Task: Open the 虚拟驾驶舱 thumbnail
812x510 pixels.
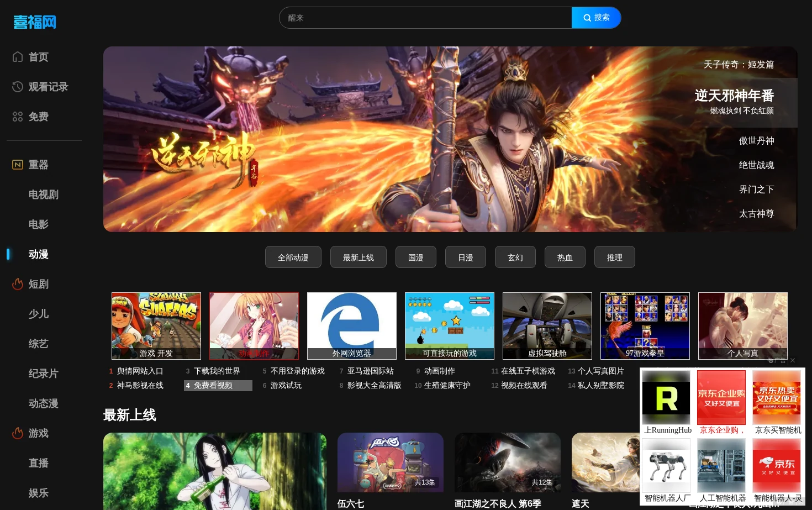Action: click(x=547, y=326)
